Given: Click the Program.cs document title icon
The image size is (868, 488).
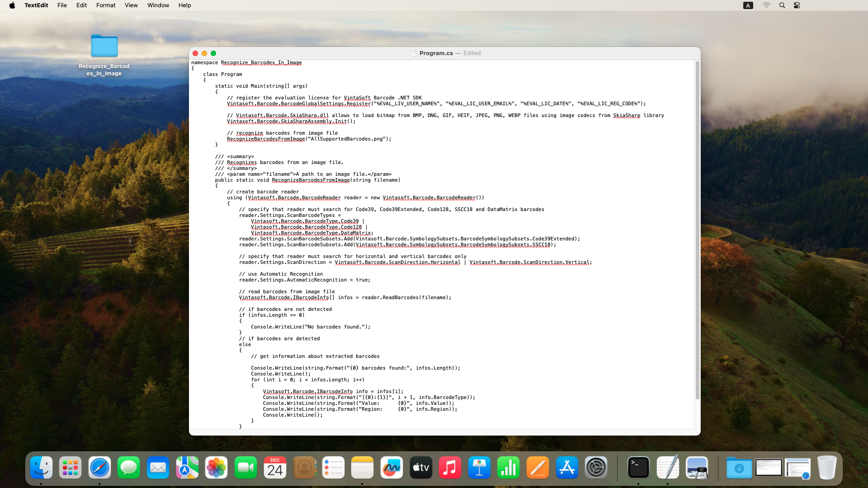Looking at the screenshot, I should 414,53.
